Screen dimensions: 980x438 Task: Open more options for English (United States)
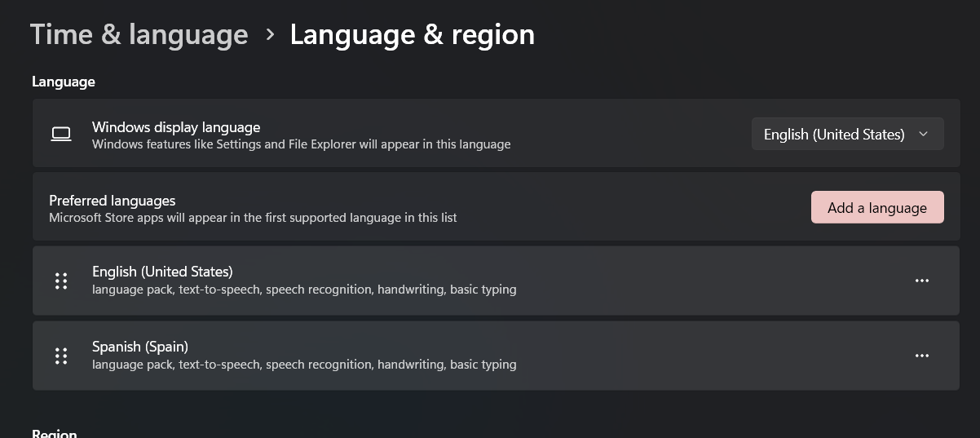(x=921, y=281)
